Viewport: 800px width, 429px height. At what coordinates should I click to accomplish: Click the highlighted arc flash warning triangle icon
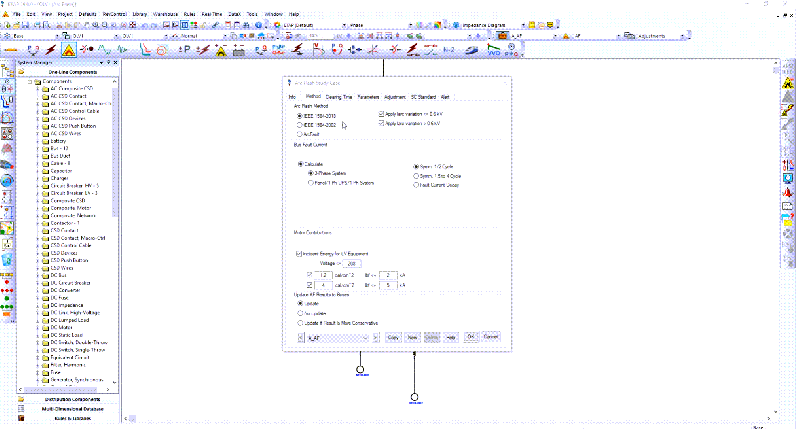coord(67,49)
